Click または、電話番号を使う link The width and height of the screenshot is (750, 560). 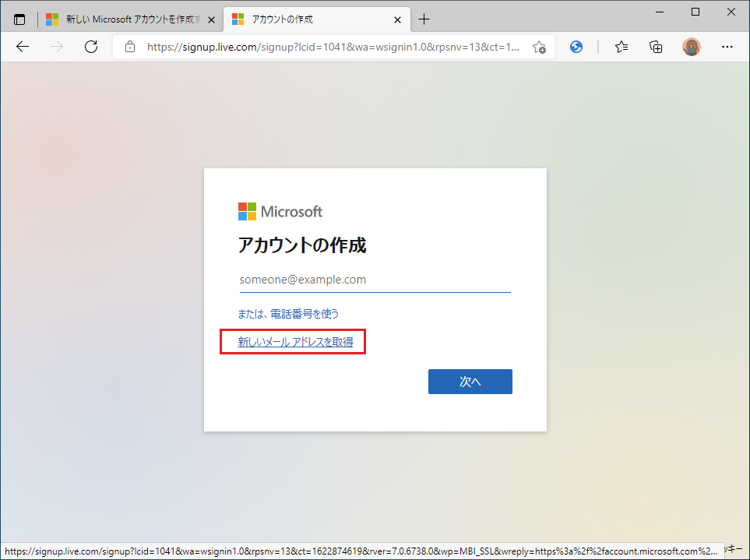288,314
